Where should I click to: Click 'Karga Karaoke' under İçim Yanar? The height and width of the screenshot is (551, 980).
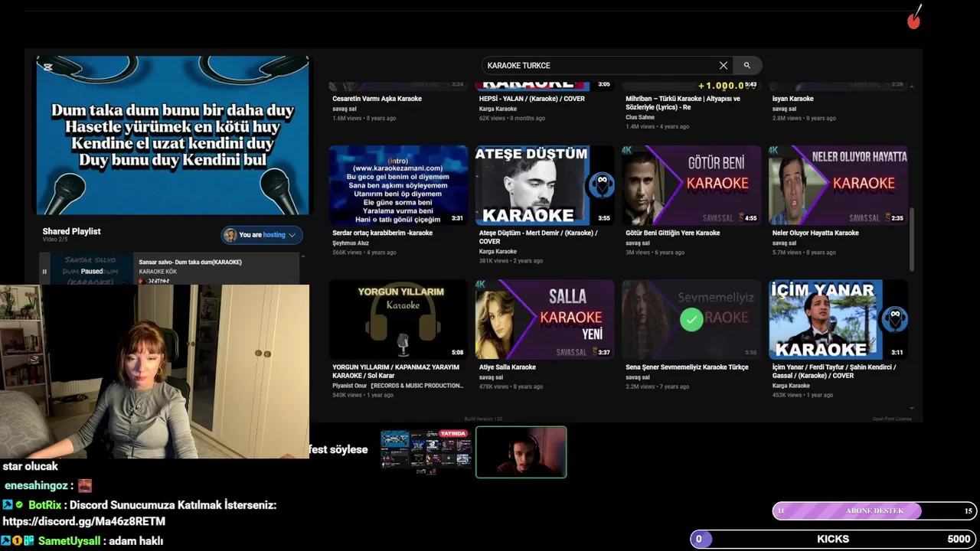tap(792, 386)
